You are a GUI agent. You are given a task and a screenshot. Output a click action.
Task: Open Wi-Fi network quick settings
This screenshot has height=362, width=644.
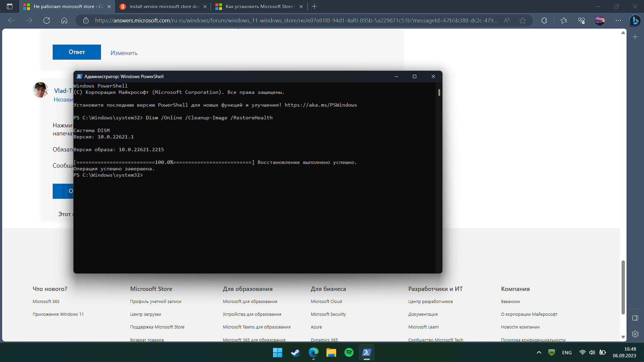[x=582, y=352]
